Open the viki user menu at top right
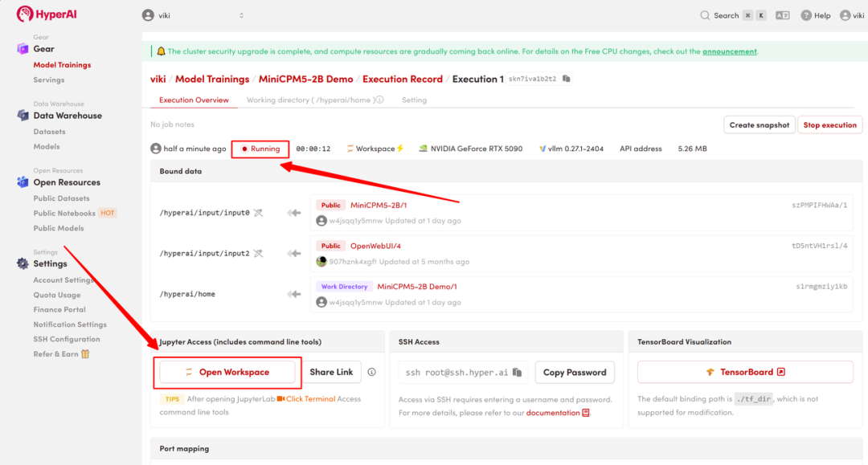Viewport: 868px width, 465px height. click(851, 15)
